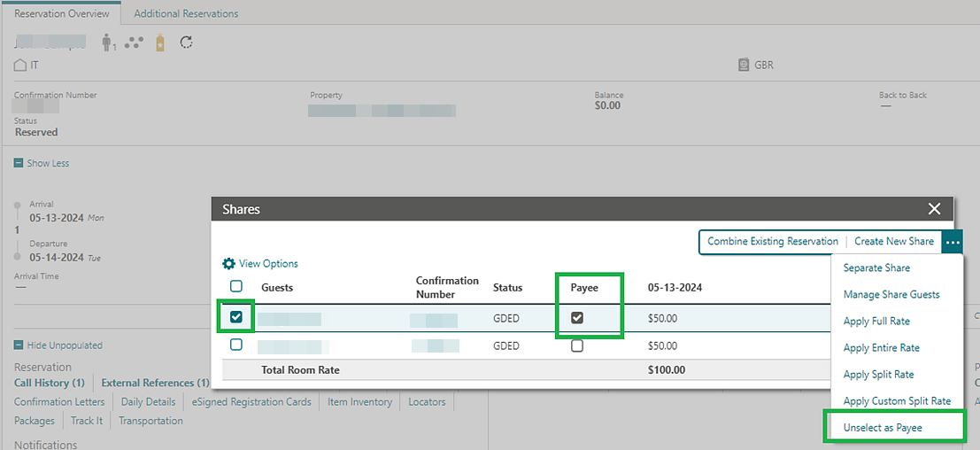The height and width of the screenshot is (450, 980).
Task: Click Combine Existing Reservation button
Action: [772, 242]
